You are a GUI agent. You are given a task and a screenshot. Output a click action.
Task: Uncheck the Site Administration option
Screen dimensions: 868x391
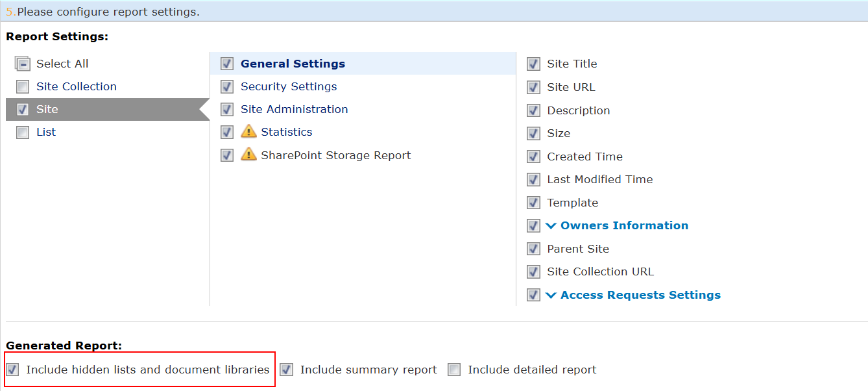pyautogui.click(x=227, y=109)
